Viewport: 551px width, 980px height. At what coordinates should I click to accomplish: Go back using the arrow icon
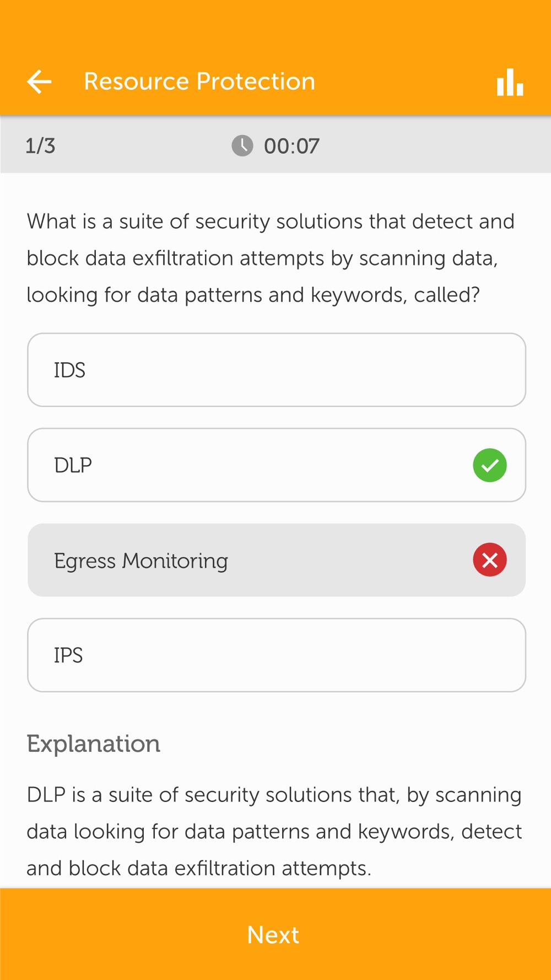tap(39, 82)
